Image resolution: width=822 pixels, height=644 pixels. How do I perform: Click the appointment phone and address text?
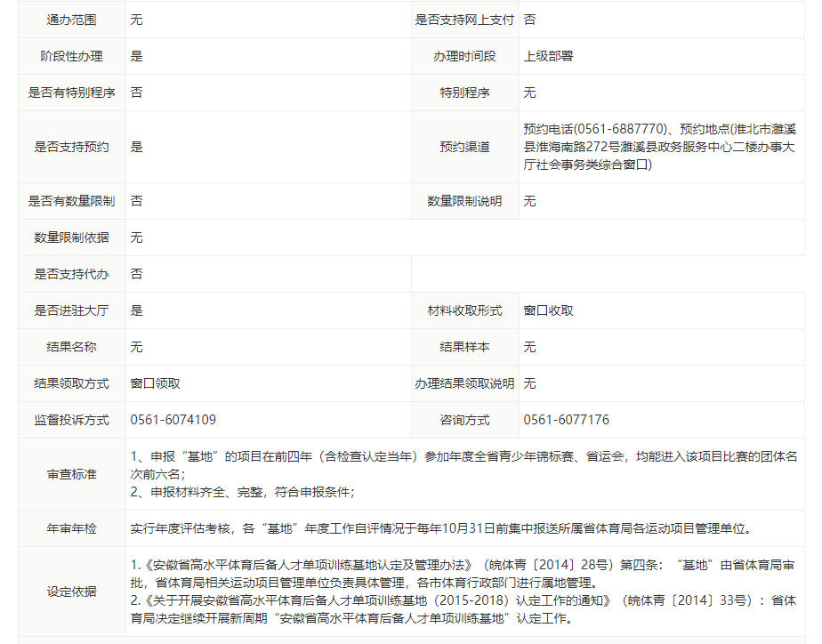[x=659, y=147]
